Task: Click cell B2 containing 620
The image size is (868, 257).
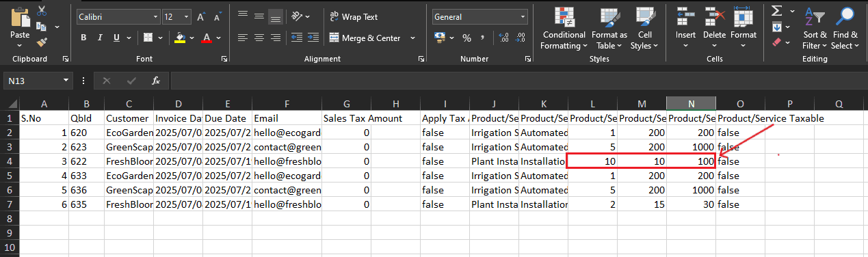Action: coord(87,133)
